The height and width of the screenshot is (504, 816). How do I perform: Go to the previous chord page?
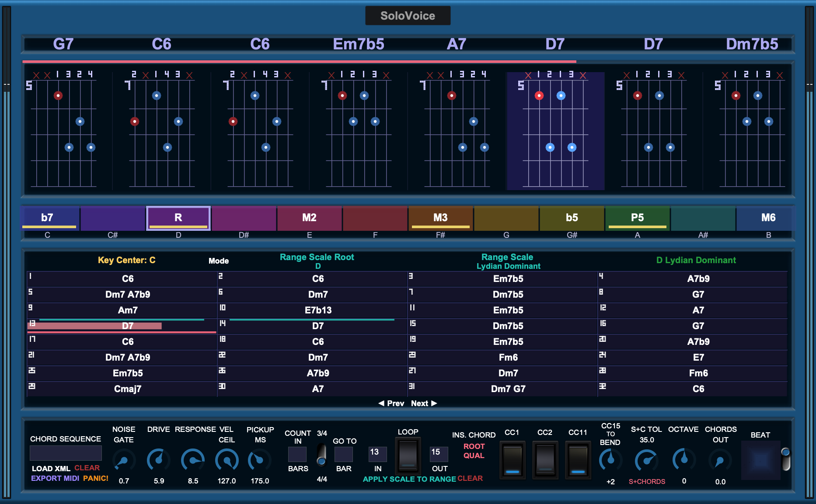point(391,403)
